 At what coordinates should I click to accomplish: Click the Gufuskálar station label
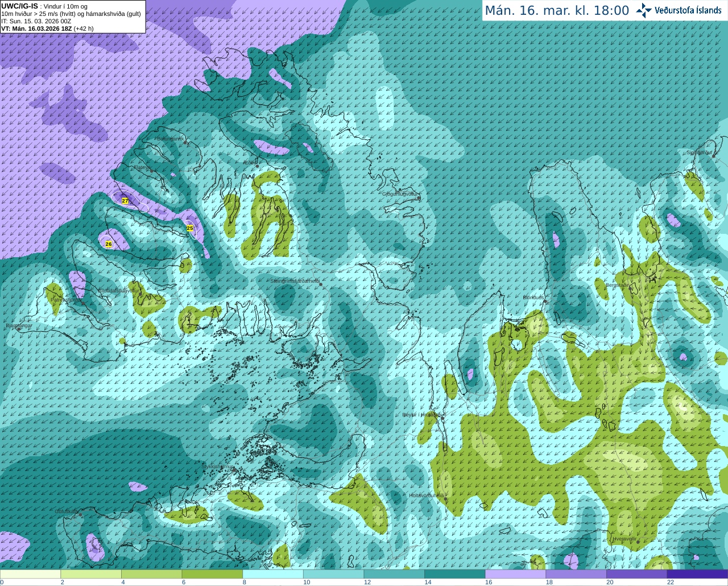click(x=67, y=511)
